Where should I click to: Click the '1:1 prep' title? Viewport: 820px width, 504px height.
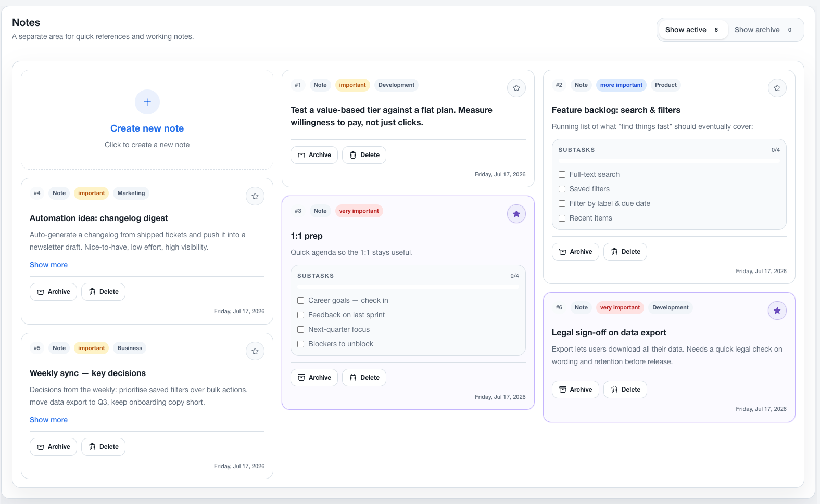307,236
